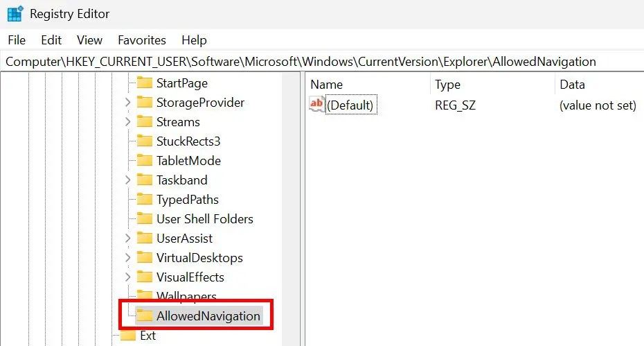The height and width of the screenshot is (346, 644).
Task: Click the (Default) string value icon
Action: click(316, 105)
